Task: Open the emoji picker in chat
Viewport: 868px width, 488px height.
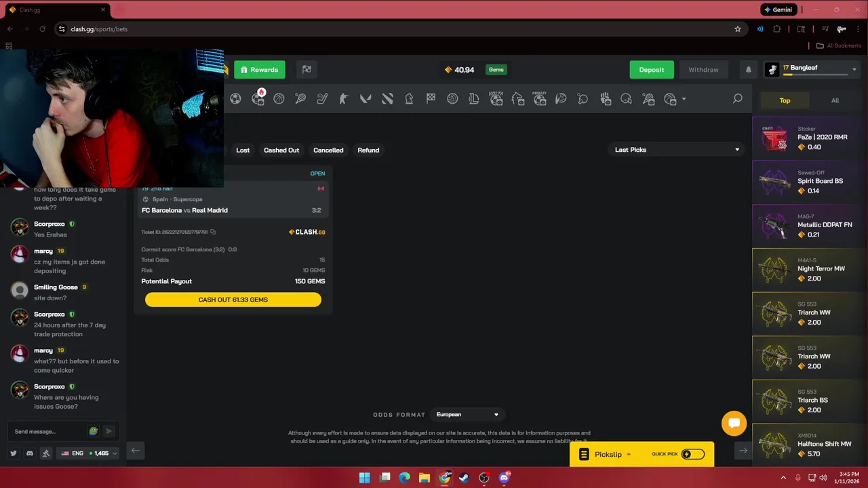Action: (x=94, y=431)
